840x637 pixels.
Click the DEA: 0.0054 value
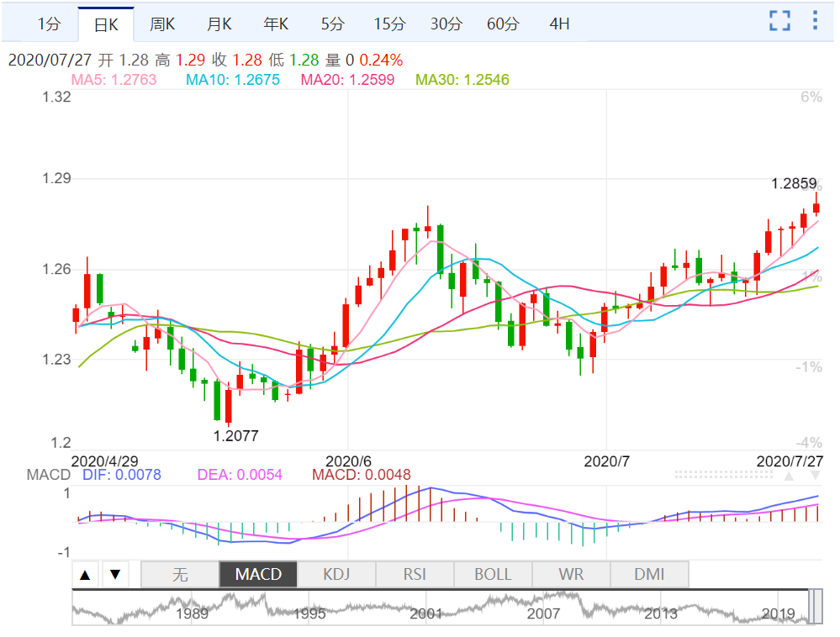[240, 475]
